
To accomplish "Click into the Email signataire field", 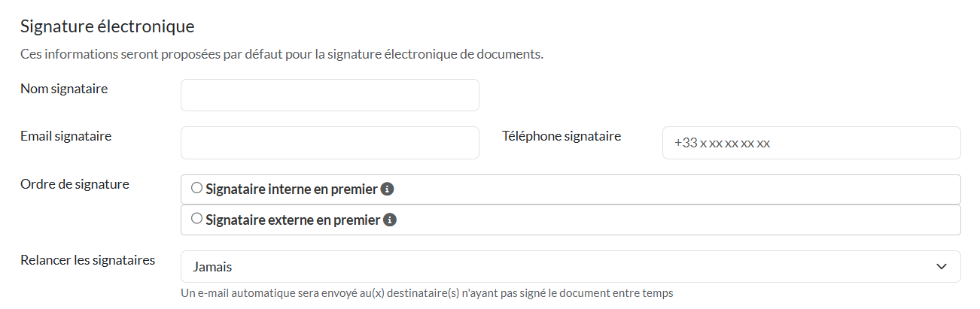I will [330, 143].
